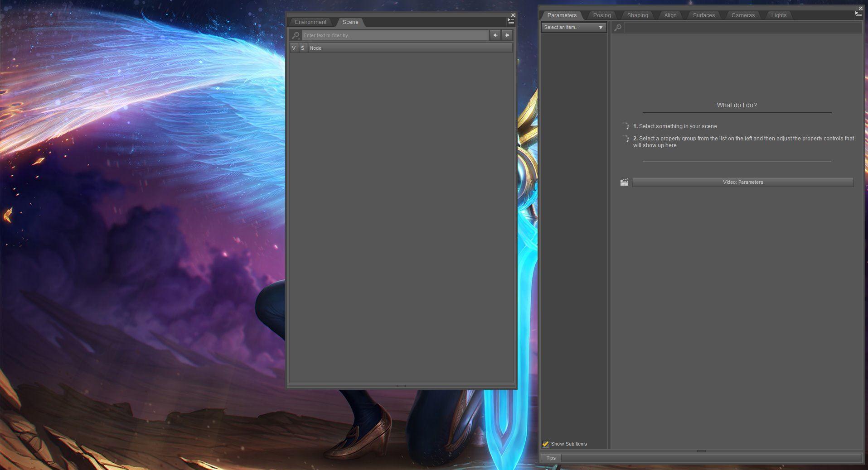This screenshot has width=868, height=470.
Task: Close the Scene pane
Action: click(x=513, y=15)
